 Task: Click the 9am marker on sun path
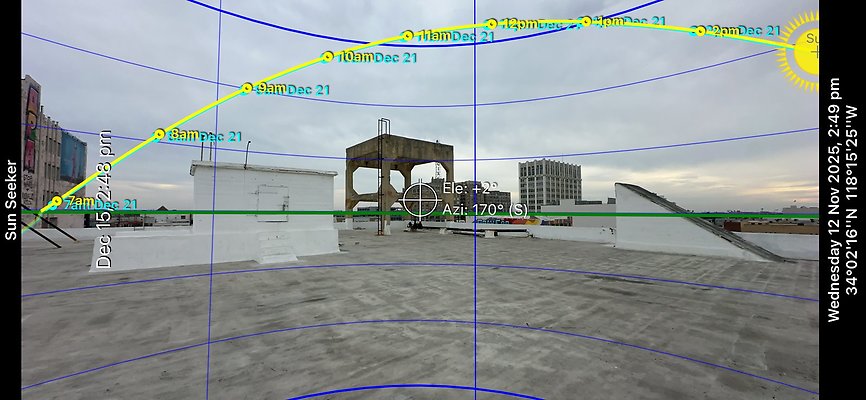pos(247,89)
